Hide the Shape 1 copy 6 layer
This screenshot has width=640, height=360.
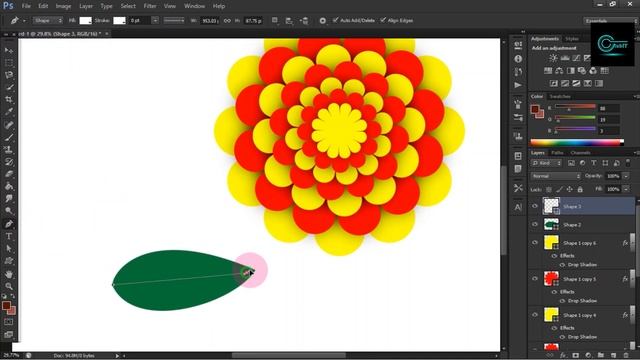click(x=535, y=242)
